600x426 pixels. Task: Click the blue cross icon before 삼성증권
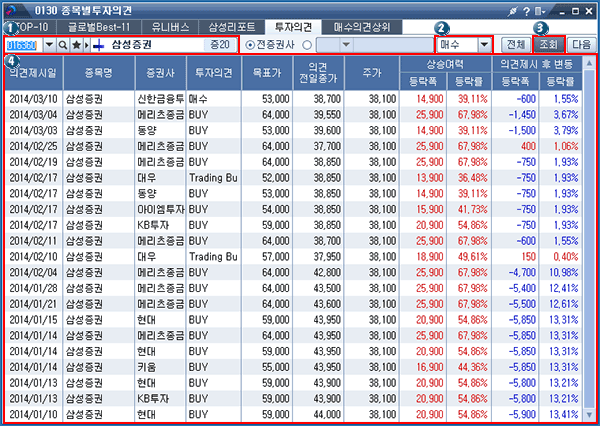pos(99,46)
